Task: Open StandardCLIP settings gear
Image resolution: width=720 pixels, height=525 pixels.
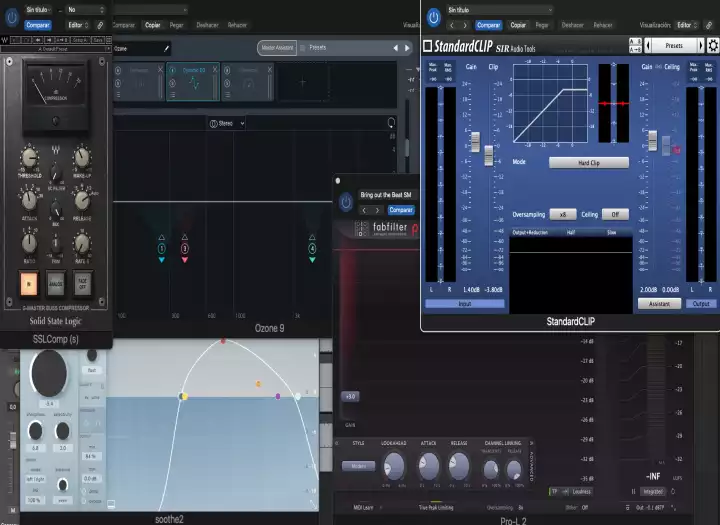Action: click(713, 45)
